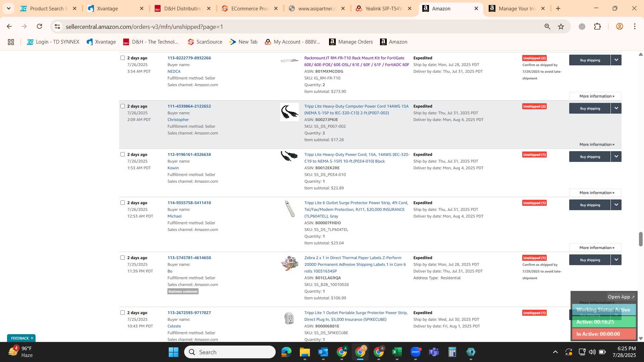Show hidden system tray icons
This screenshot has height=362, width=644.
(x=555, y=352)
